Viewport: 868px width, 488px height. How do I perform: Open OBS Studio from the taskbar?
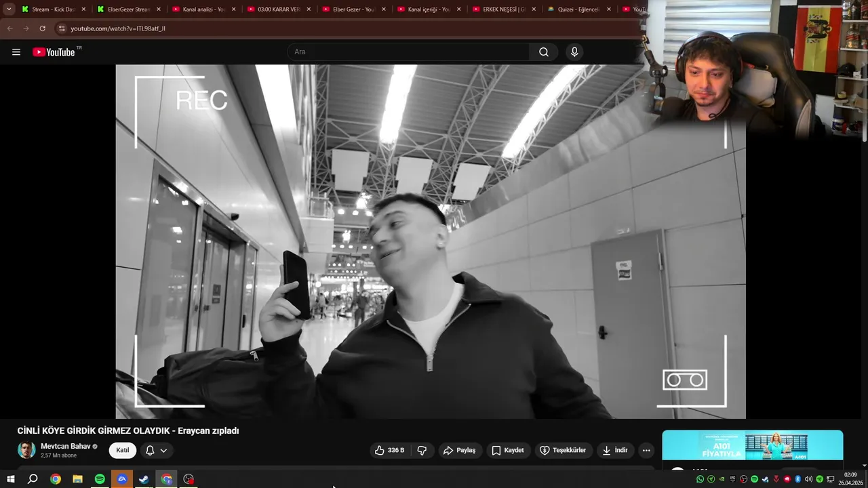(x=189, y=479)
